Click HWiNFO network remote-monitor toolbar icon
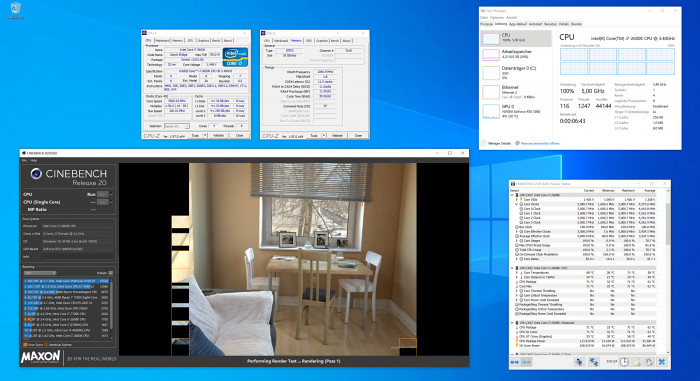Screen dimensions: 700x381 click(x=594, y=362)
